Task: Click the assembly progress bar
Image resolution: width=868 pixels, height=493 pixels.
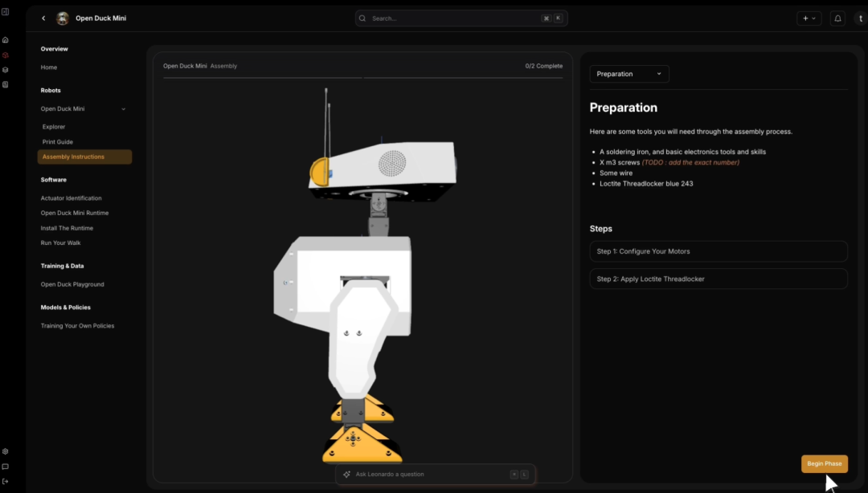Action: pos(362,78)
